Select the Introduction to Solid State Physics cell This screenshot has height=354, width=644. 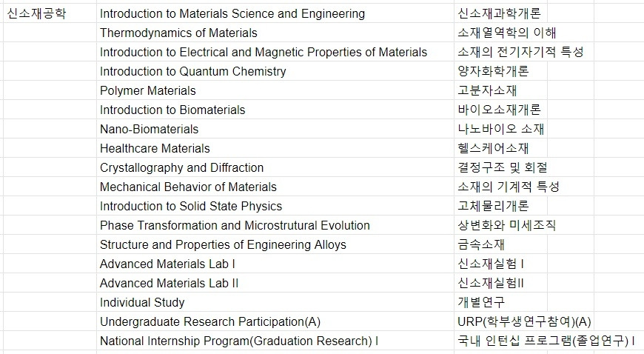point(275,206)
